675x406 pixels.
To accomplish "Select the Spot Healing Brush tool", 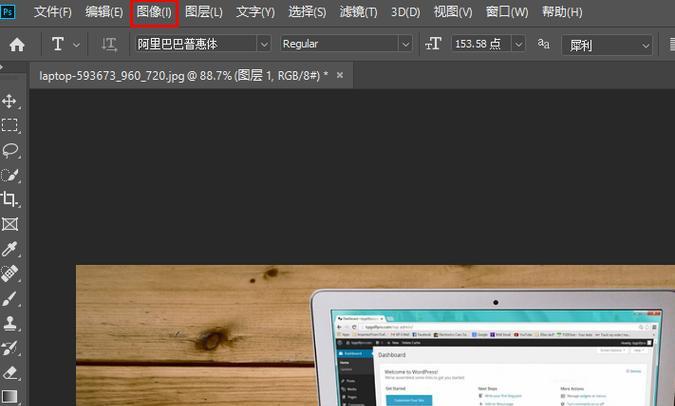I will (9, 274).
